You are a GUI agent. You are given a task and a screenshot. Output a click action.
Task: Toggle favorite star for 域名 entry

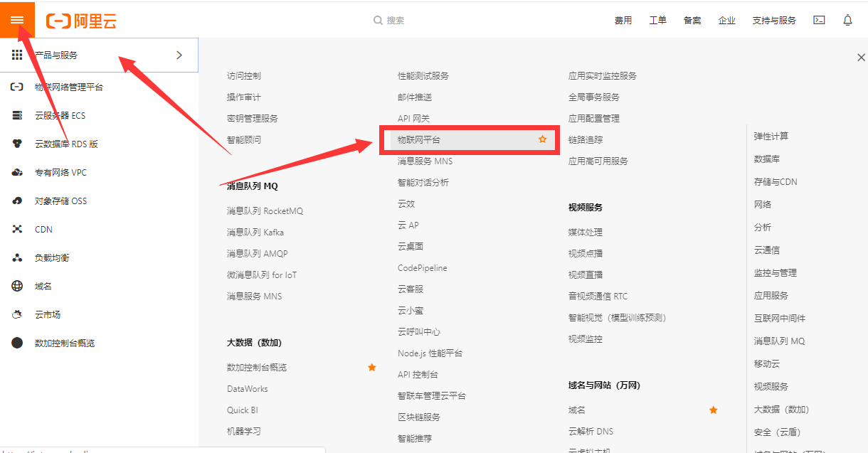(x=713, y=410)
